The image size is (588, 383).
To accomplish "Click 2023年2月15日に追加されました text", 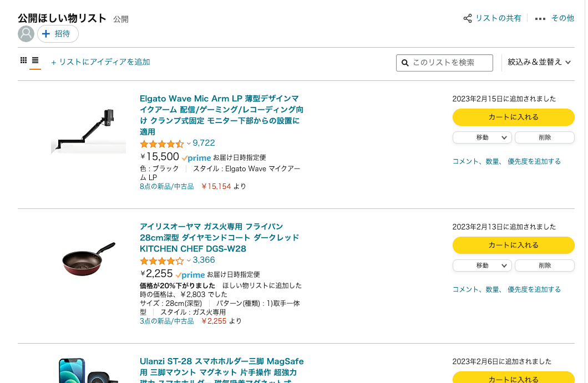I will [x=504, y=99].
